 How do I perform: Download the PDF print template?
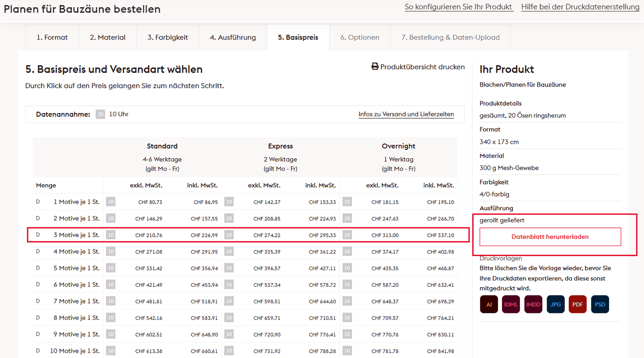point(577,305)
